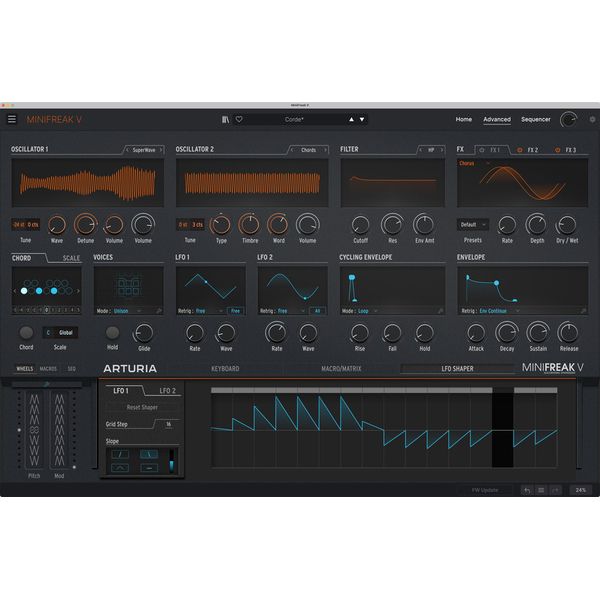Click the previous chord arrow in Chord display

click(15, 291)
